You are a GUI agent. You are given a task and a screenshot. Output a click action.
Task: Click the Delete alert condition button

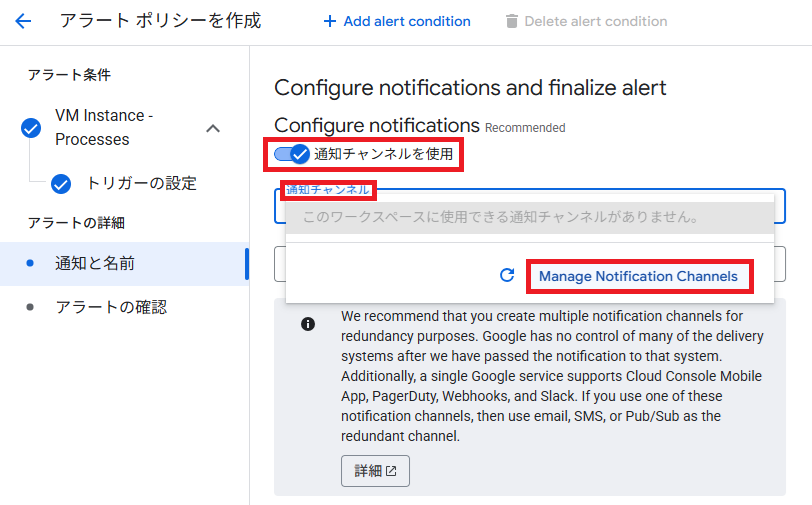586,21
